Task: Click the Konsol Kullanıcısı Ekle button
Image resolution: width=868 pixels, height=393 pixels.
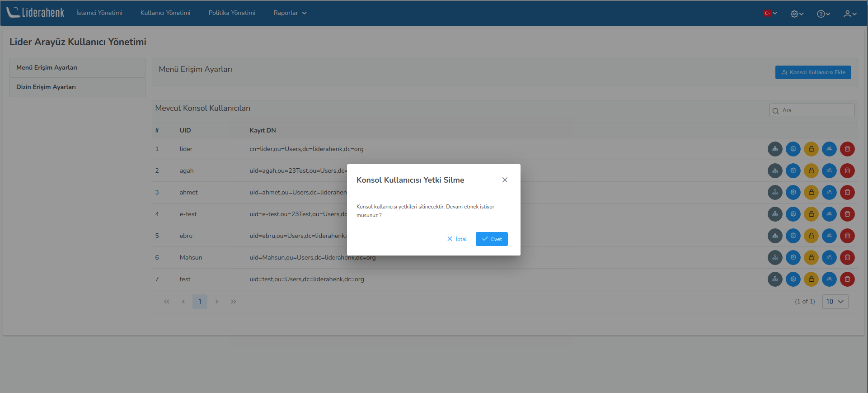Action: [x=813, y=72]
